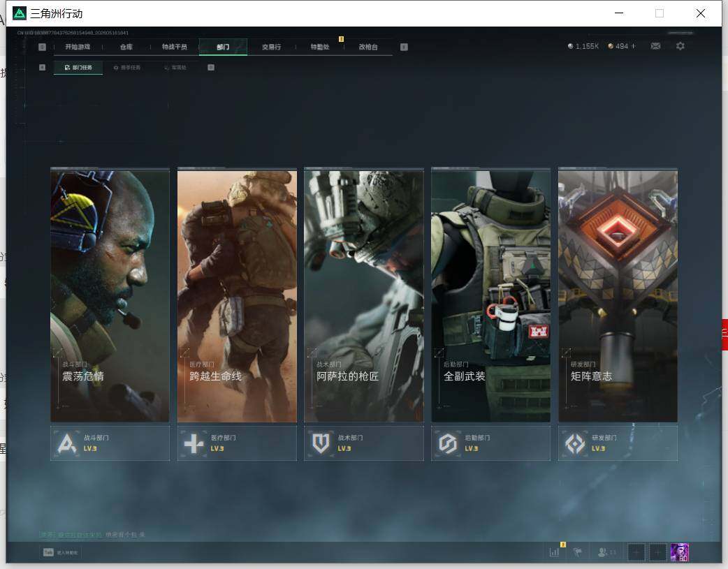This screenshot has height=569, width=728.
Task: Click the 1,155K currency coin icon
Action: [x=571, y=46]
